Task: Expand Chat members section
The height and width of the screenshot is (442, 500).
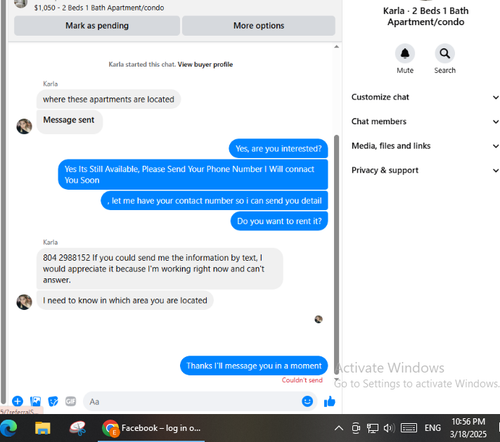Action: [425, 121]
